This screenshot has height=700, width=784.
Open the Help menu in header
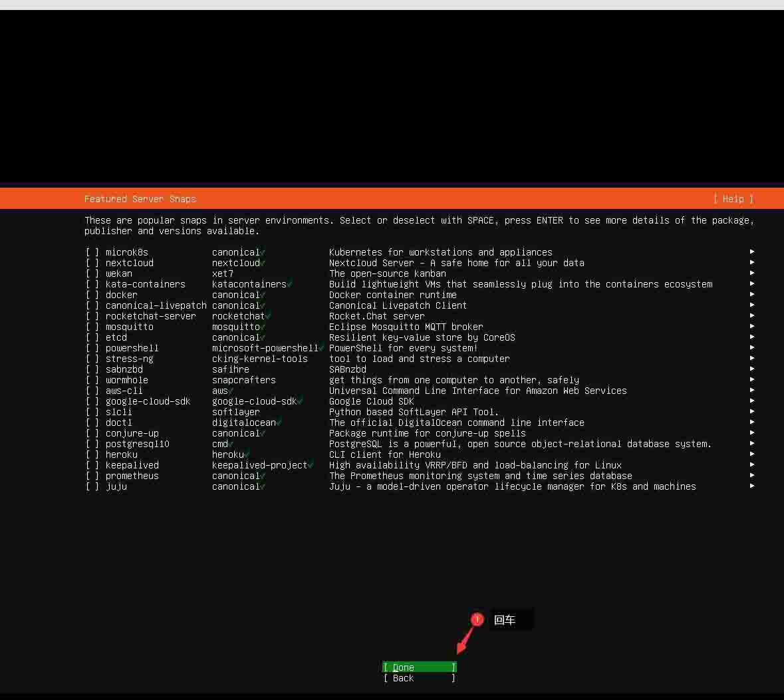[733, 199]
